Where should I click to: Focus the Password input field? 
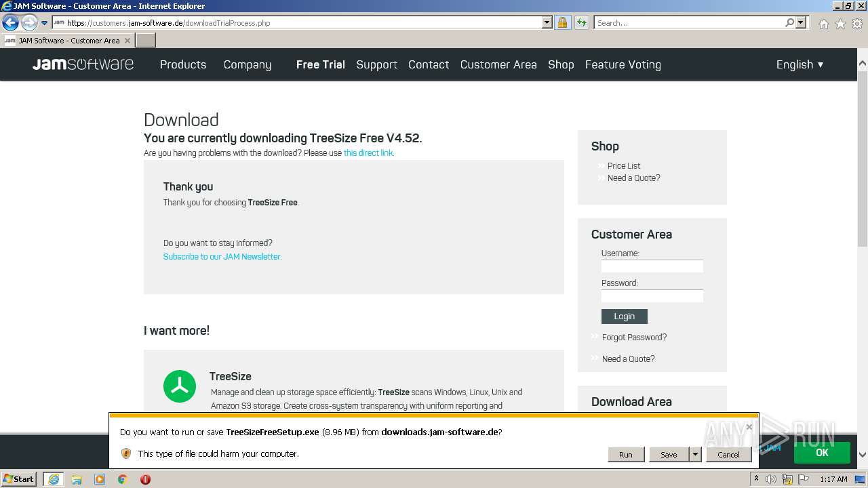pos(652,296)
